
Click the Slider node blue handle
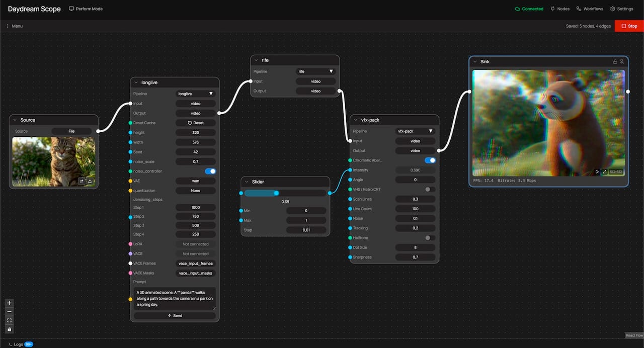click(276, 193)
